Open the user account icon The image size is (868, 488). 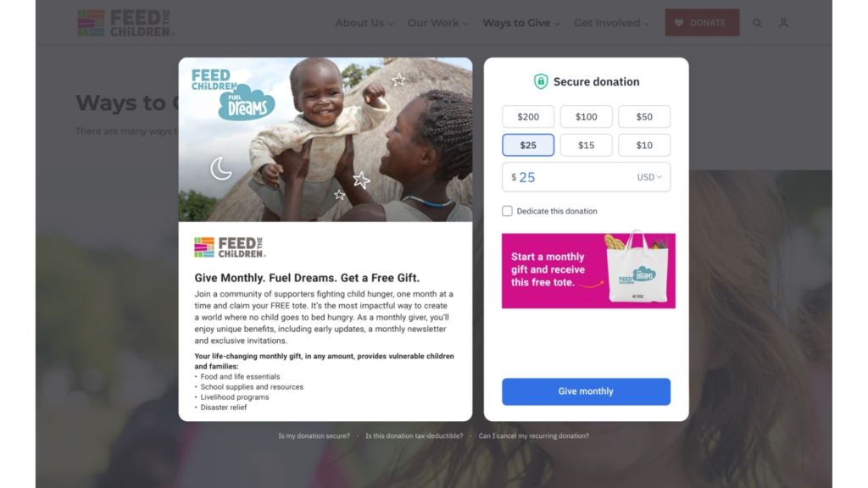tap(783, 23)
